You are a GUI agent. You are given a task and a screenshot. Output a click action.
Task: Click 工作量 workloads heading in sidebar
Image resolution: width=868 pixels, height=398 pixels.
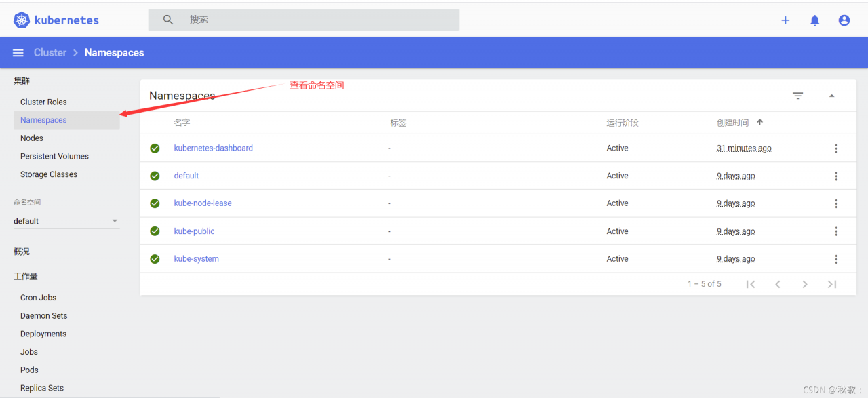pyautogui.click(x=26, y=277)
